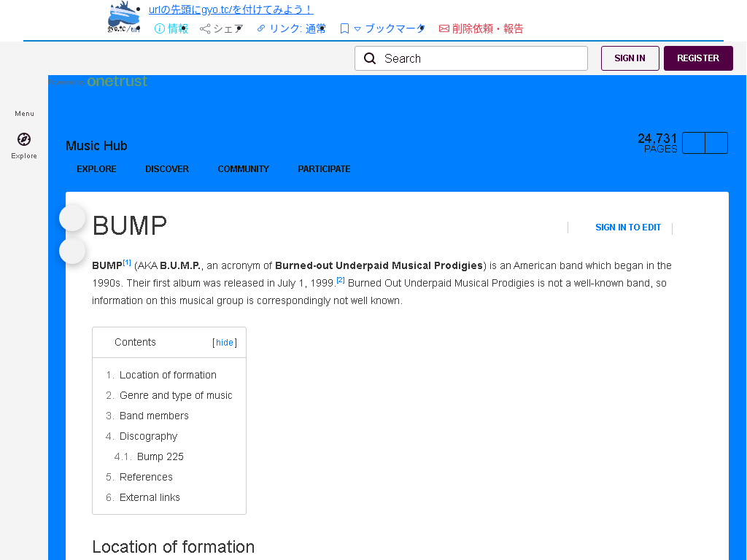Click the lower round button beside BUMP title
This screenshot has height=560, width=747.
coord(72,251)
